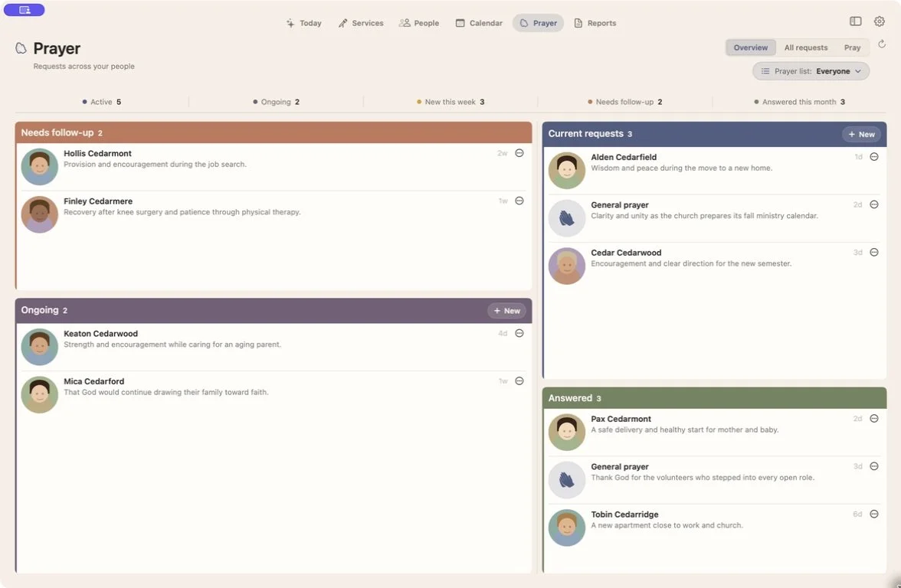Toggle the sidebar panel icon
The height and width of the screenshot is (588, 901).
coord(855,21)
